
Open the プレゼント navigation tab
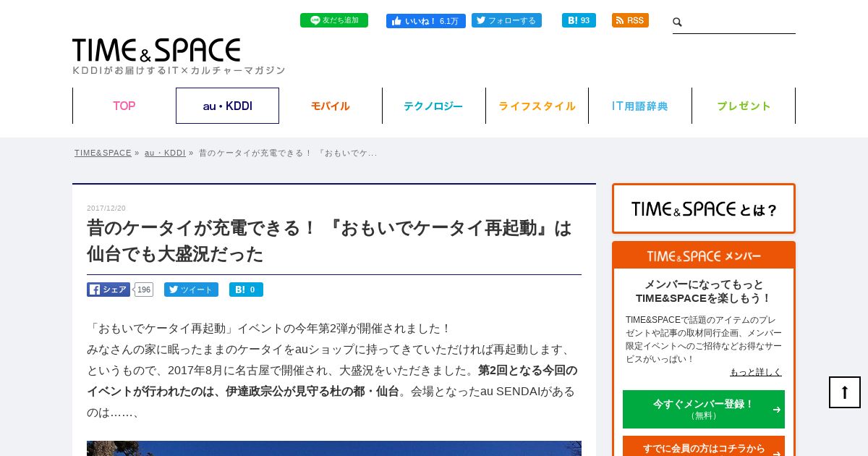point(744,106)
